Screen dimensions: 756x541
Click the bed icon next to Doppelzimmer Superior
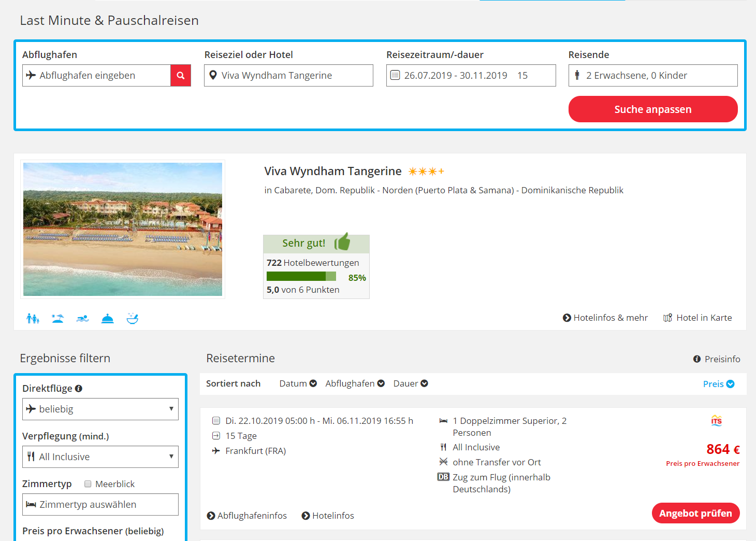[x=443, y=421]
